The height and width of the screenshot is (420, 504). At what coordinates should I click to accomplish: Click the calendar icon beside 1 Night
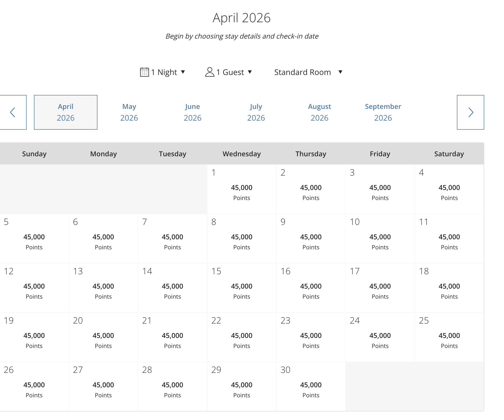(144, 72)
